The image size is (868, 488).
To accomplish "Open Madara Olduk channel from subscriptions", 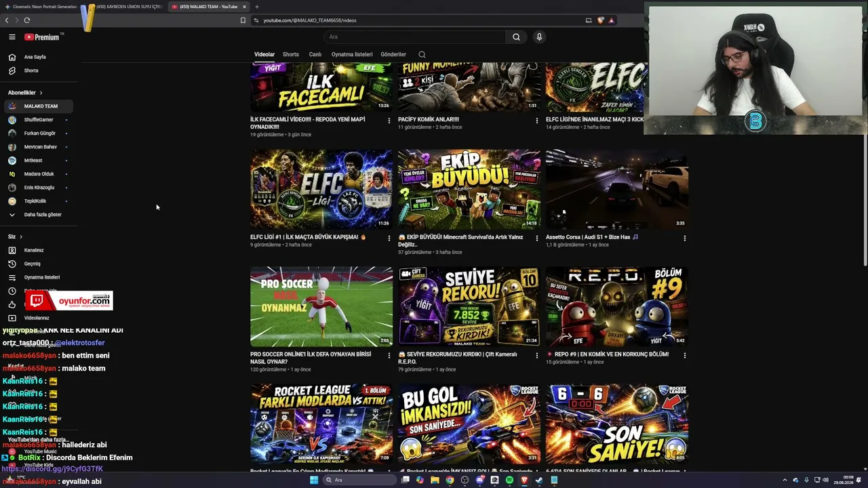I will 38,174.
